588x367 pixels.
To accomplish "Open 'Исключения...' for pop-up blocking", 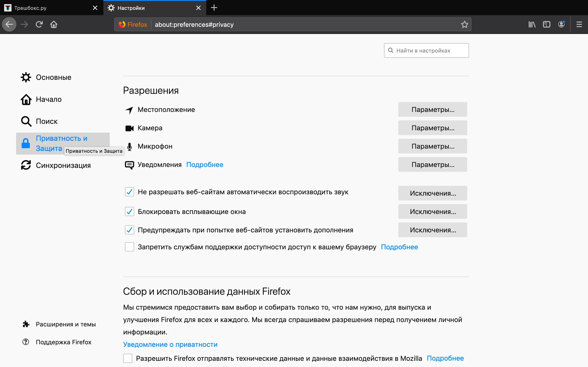I will 433,211.
